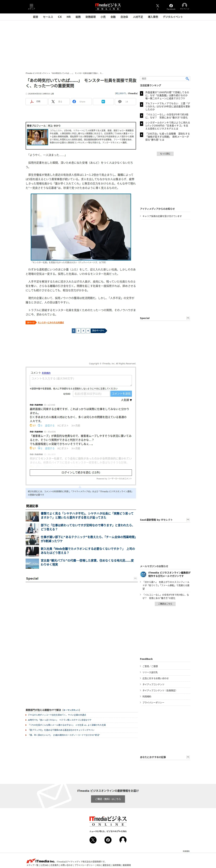Click ログインして続きを読む (11件) button
The height and width of the screenshot is (868, 216).
(81, 472)
